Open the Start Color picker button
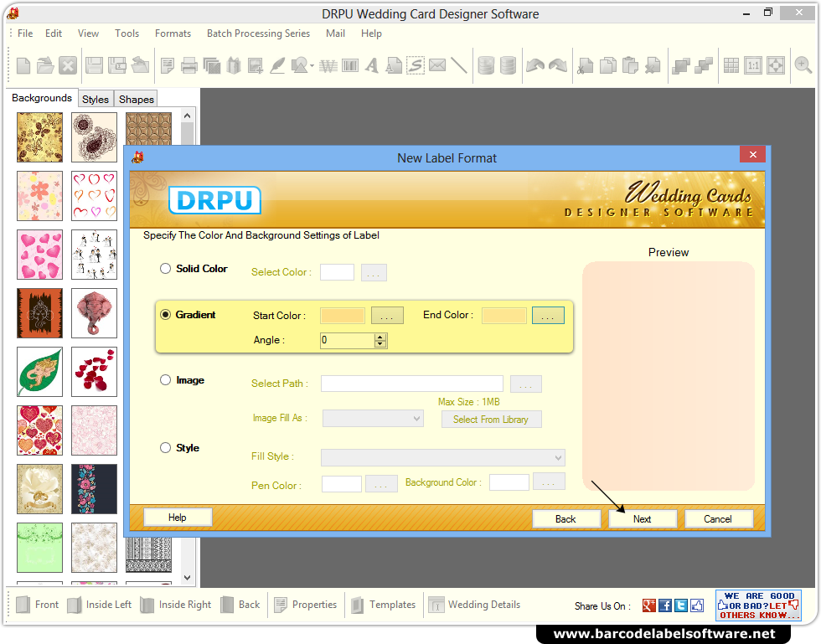821x644 pixels. pyautogui.click(x=387, y=316)
